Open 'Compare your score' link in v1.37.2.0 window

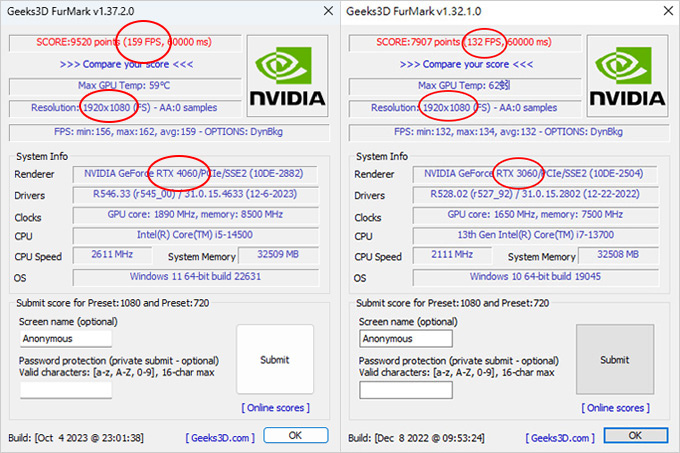126,64
